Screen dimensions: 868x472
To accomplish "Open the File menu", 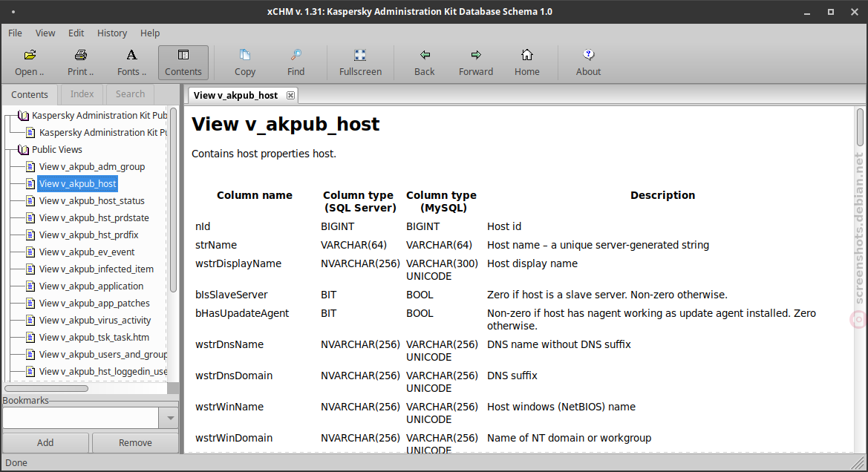I will pyautogui.click(x=15, y=33).
